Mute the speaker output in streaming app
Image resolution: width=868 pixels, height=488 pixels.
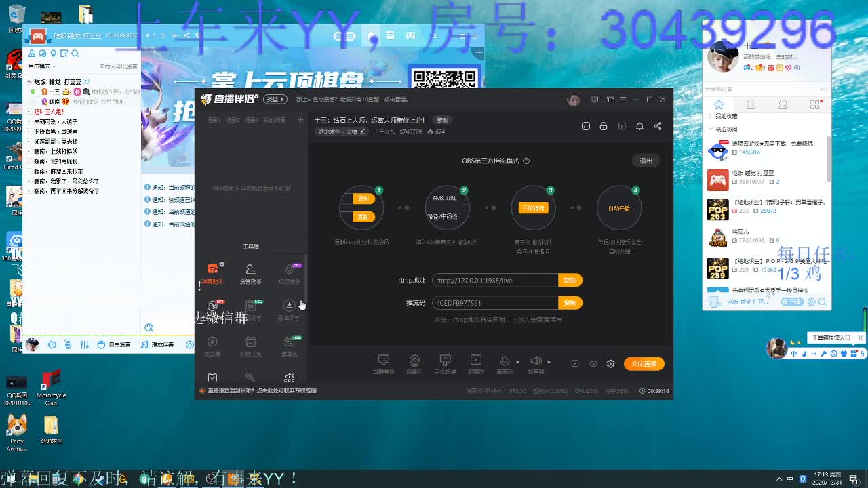coord(536,361)
